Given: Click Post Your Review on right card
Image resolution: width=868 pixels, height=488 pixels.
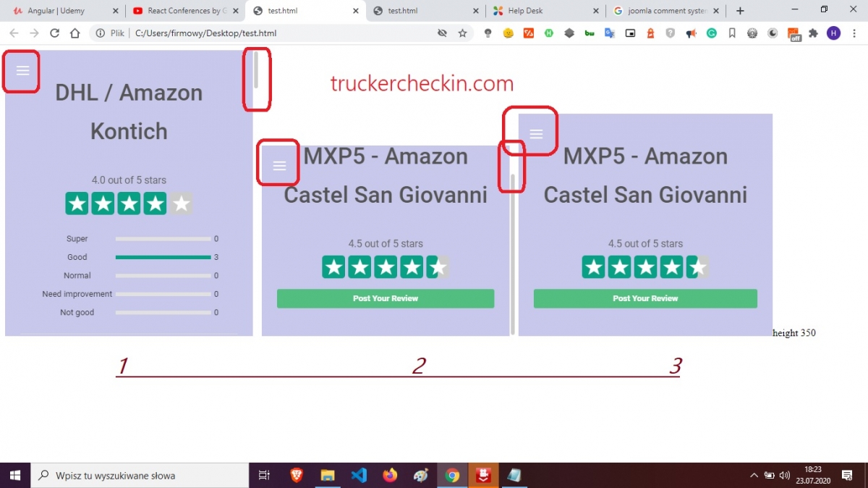Looking at the screenshot, I should [x=645, y=298].
